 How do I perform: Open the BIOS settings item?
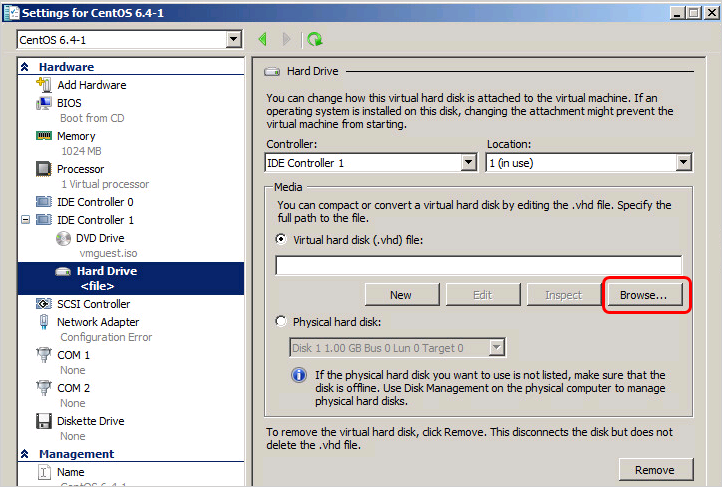click(69, 103)
